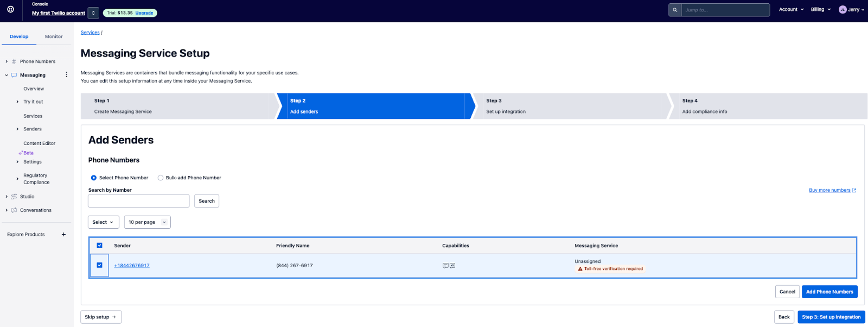Open Overview in the sidebar
The height and width of the screenshot is (327, 868).
pyautogui.click(x=34, y=89)
